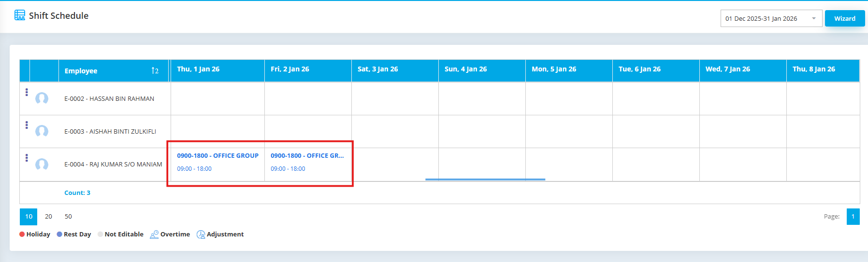Click the Overtime legend icon
This screenshot has height=262, width=868.
[154, 234]
